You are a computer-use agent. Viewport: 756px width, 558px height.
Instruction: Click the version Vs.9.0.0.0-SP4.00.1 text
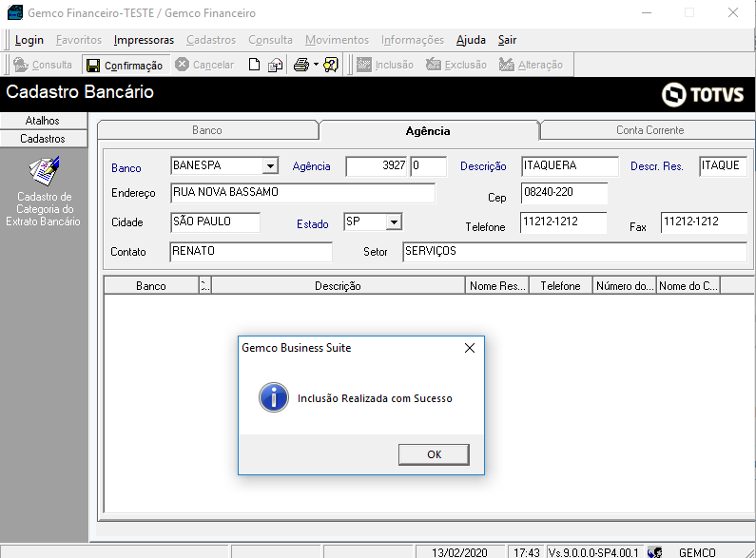(593, 552)
